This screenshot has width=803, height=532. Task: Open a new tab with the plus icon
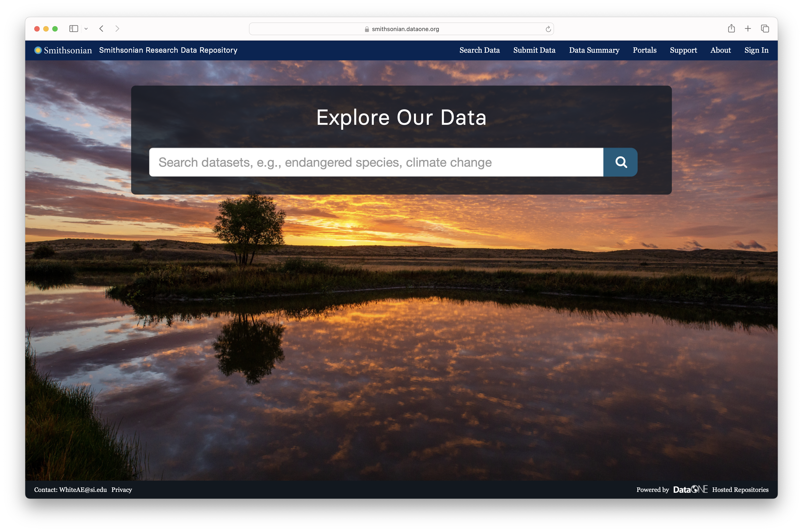click(748, 29)
